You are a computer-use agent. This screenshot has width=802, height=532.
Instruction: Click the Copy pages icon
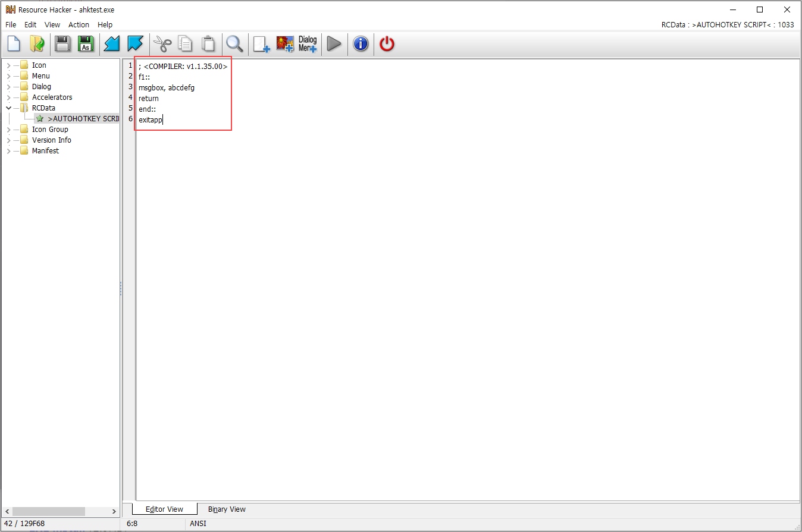click(186, 44)
